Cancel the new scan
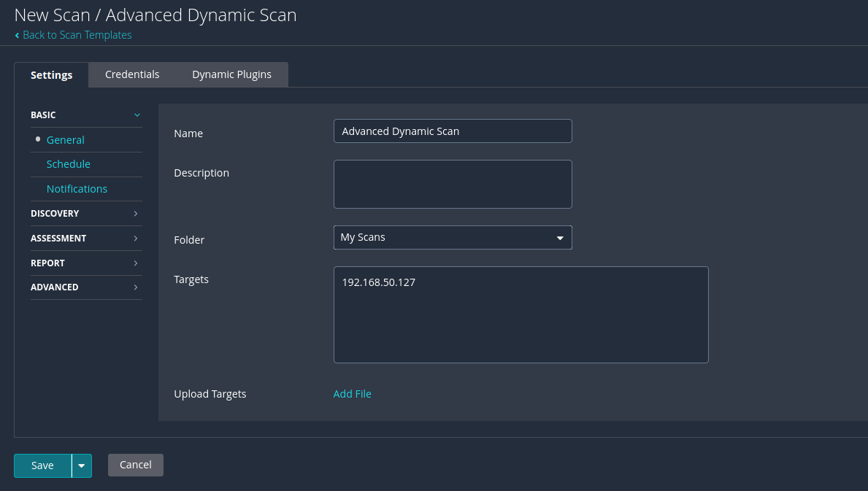Screen dimensions: 868x491 click(136, 465)
